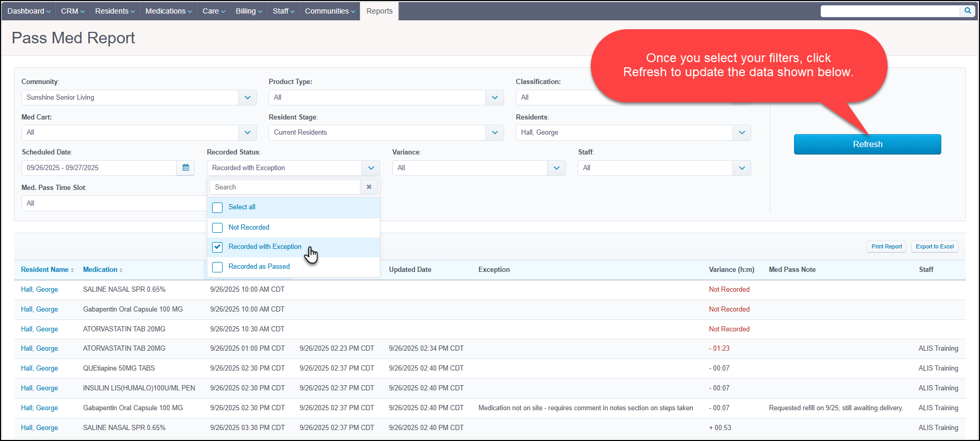Select the Reports tab

coord(379,11)
